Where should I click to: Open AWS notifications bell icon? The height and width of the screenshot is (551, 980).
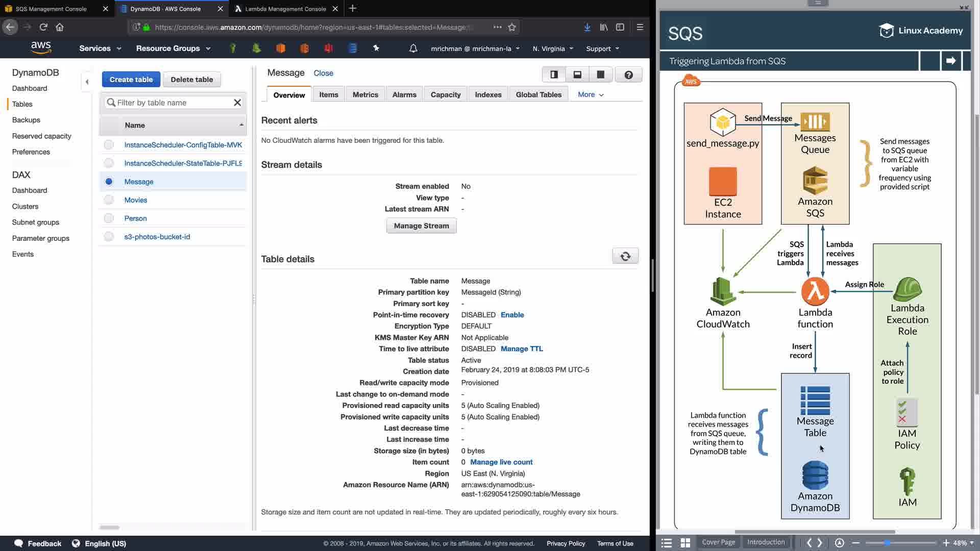[413, 48]
